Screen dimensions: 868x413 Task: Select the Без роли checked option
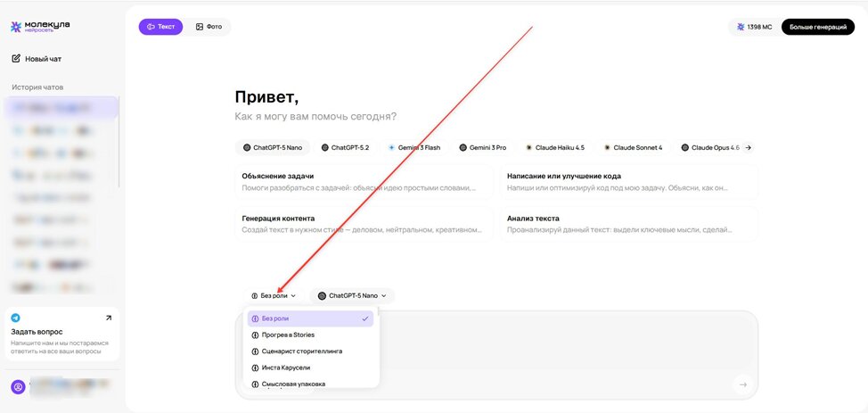pos(310,318)
